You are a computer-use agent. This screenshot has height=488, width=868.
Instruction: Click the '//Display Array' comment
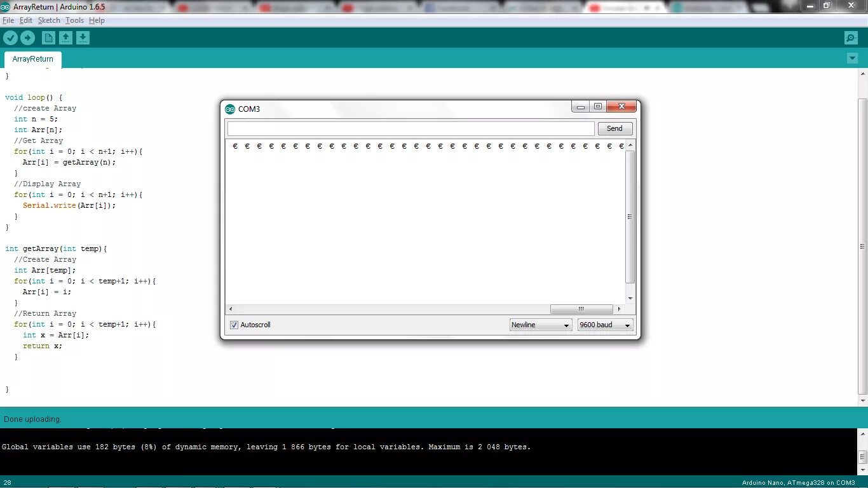pos(47,184)
